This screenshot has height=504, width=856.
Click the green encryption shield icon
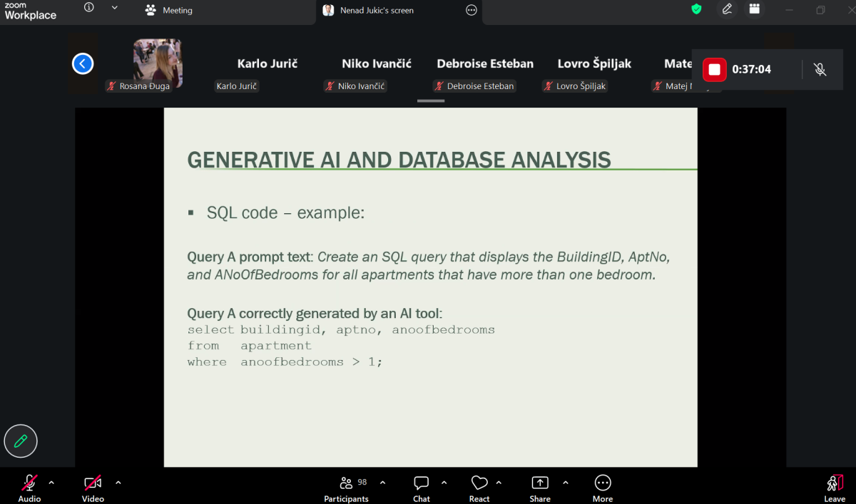pos(697,9)
